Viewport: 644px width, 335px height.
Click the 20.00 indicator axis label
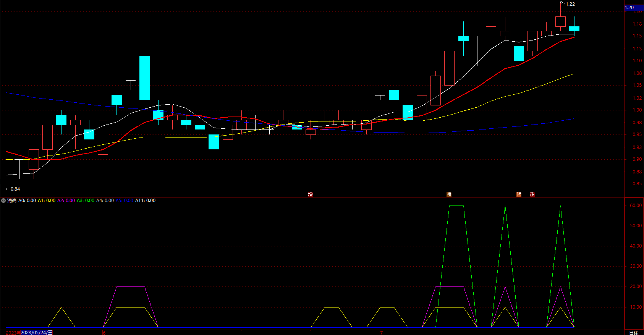pos(636,286)
